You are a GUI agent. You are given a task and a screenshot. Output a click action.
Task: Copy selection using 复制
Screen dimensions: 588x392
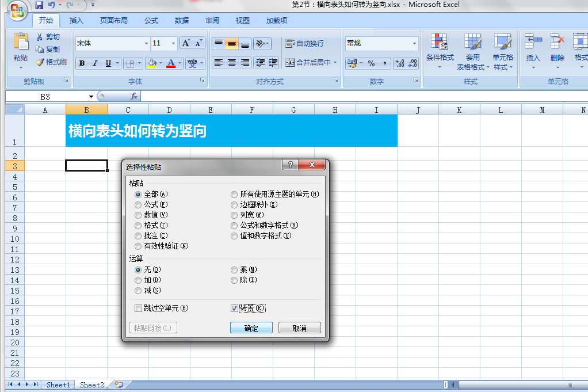(48, 49)
